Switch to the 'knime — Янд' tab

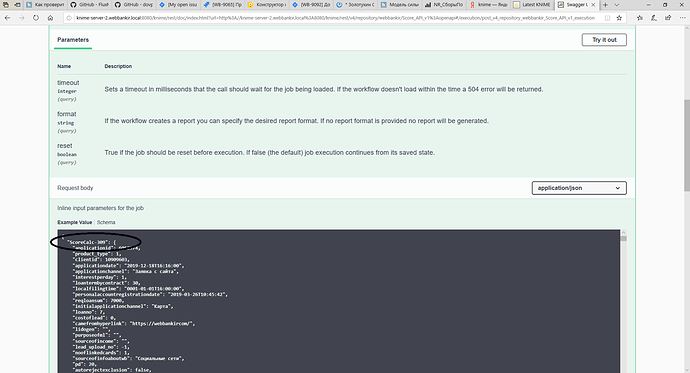click(x=489, y=5)
